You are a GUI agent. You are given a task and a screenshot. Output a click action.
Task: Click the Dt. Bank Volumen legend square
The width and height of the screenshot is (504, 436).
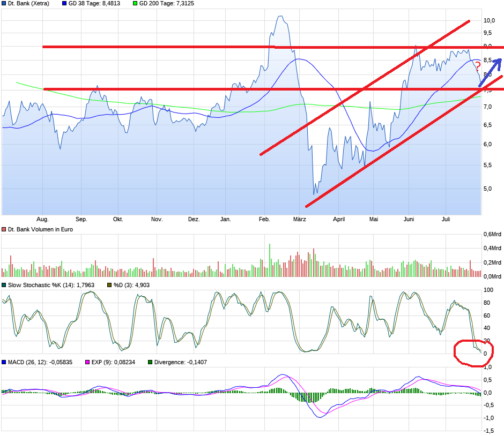tap(4, 230)
